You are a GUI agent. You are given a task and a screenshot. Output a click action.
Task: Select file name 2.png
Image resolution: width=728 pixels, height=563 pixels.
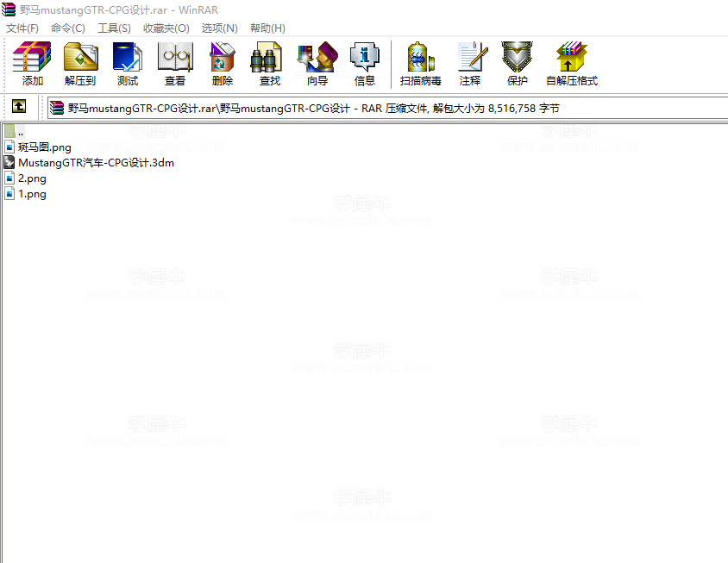coord(32,178)
